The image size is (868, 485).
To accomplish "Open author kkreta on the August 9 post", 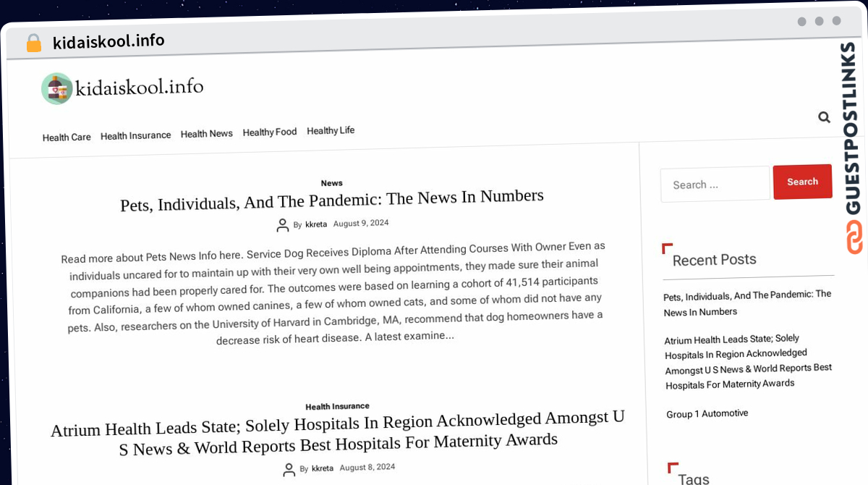I will click(316, 224).
